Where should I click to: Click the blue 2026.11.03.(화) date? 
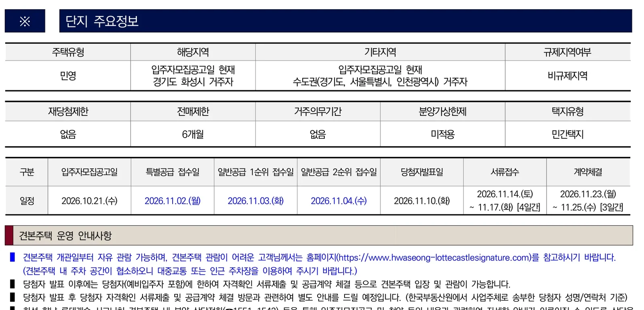(256, 201)
